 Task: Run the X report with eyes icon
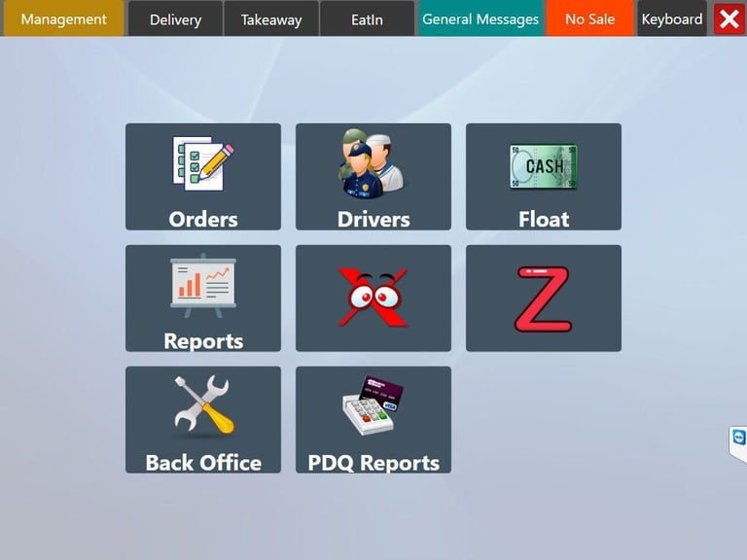(x=373, y=298)
